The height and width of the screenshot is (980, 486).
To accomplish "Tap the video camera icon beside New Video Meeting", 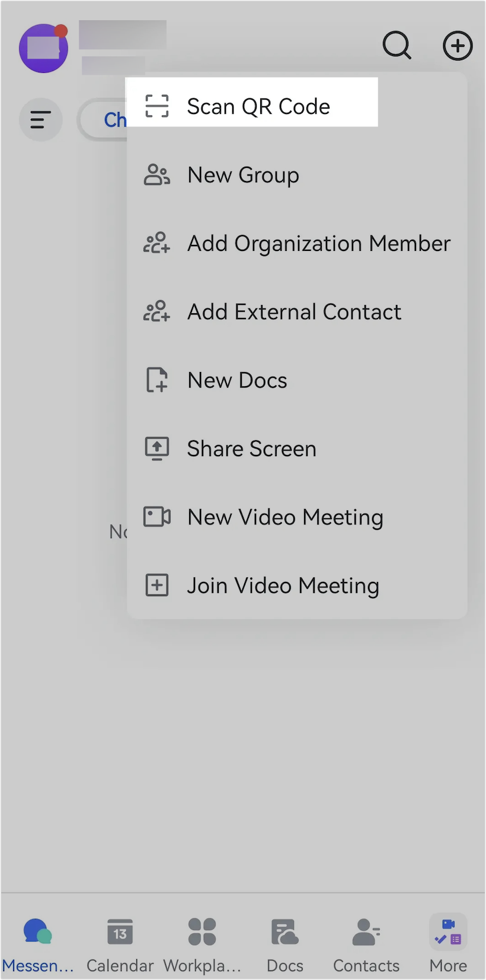I will tap(156, 517).
